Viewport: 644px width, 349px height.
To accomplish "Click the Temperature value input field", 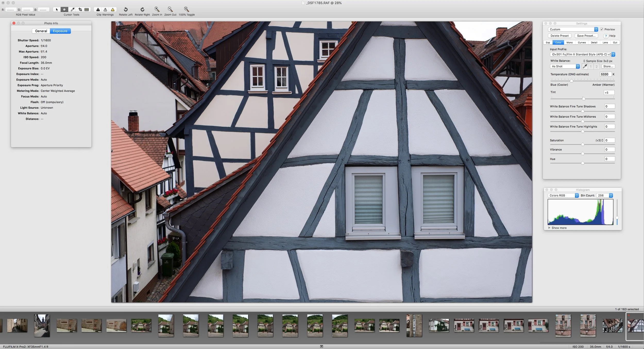I will coord(605,74).
